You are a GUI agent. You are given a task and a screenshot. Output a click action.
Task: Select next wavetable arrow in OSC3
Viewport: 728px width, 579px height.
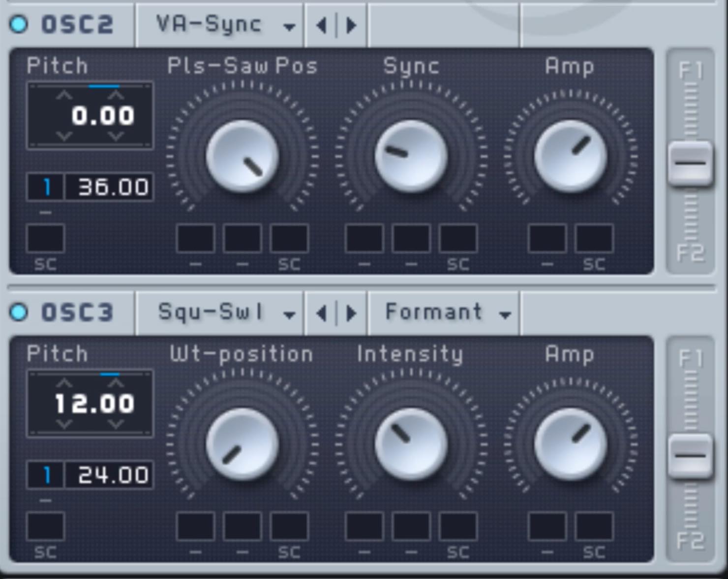(x=351, y=313)
